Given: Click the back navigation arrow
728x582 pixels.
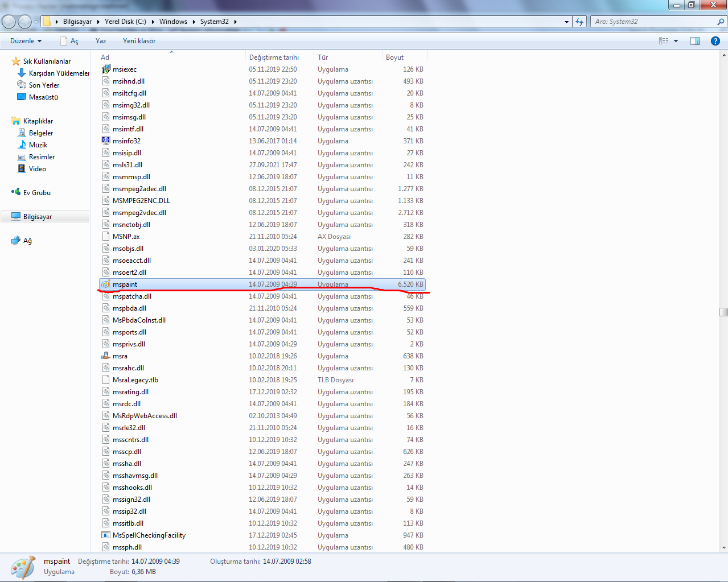Looking at the screenshot, I should pyautogui.click(x=9, y=21).
